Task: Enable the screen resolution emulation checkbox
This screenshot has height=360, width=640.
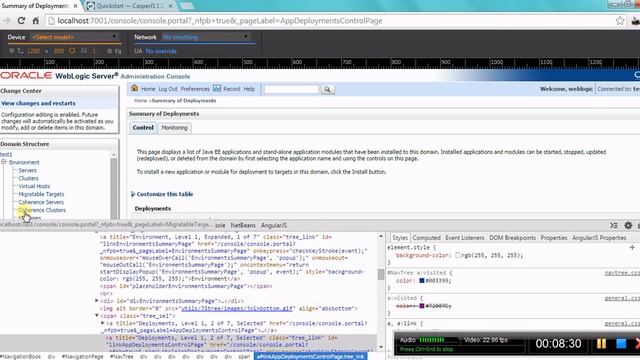Action: (11, 51)
